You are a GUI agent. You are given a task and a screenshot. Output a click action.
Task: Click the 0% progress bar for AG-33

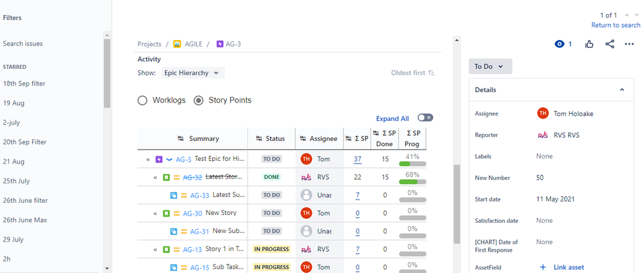[413, 200]
